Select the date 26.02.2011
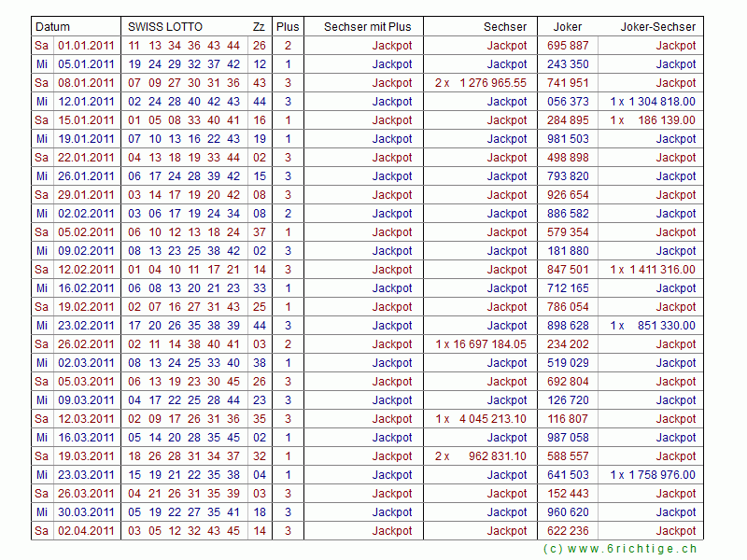This screenshot has width=747, height=560. pos(86,344)
